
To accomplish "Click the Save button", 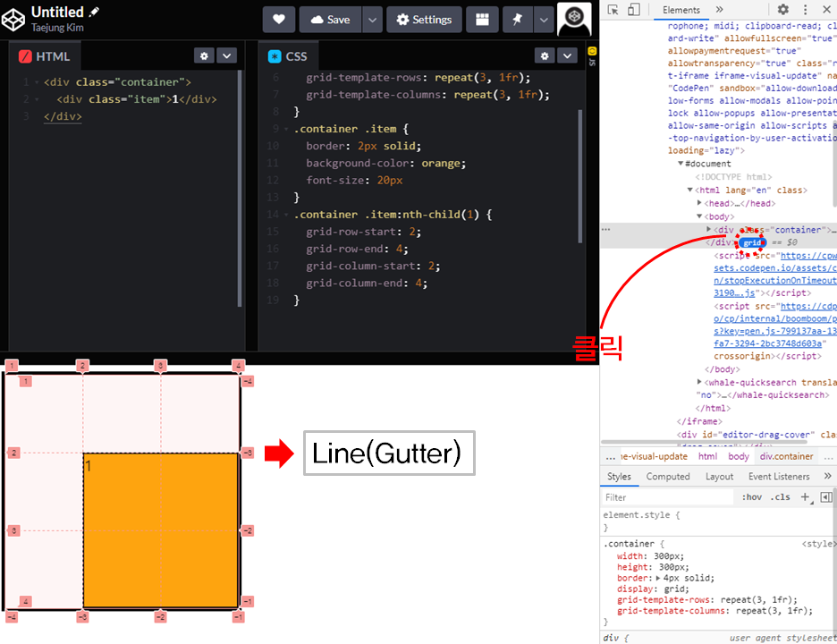I will click(x=331, y=20).
